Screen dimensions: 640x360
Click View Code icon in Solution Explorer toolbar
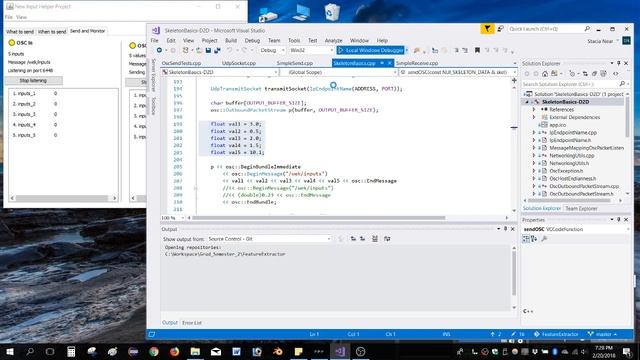coord(616,74)
